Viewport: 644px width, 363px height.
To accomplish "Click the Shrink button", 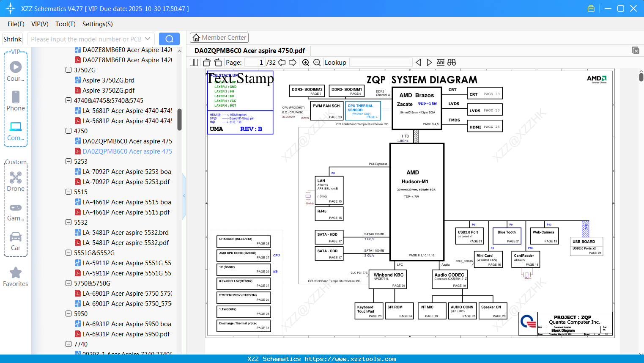I will click(x=13, y=39).
